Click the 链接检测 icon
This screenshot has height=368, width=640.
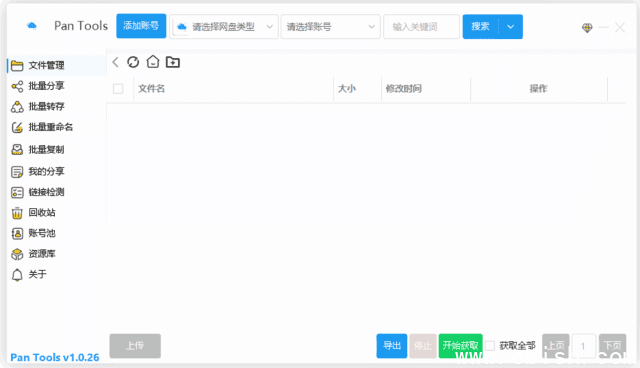point(17,192)
